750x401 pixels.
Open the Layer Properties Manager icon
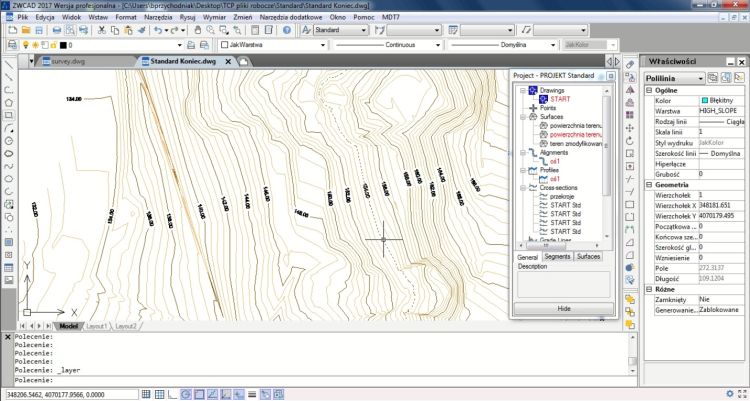click(12, 45)
